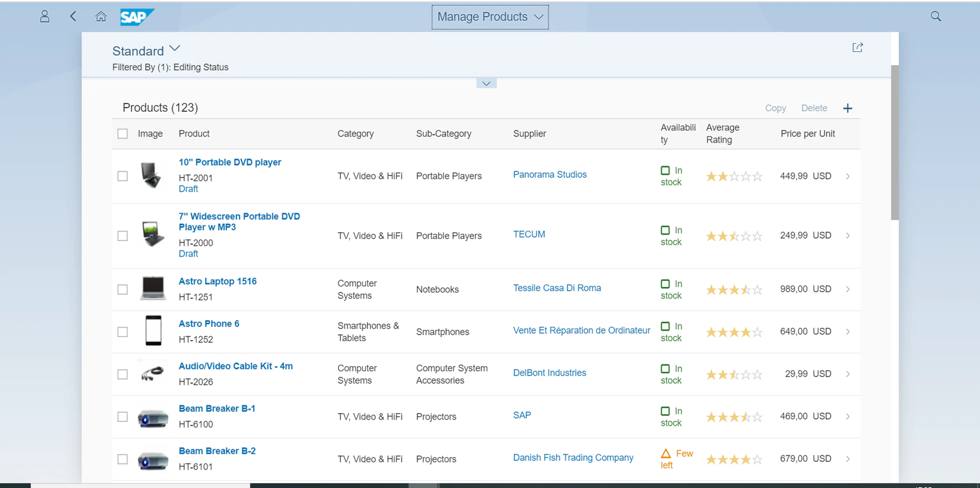This screenshot has height=488, width=980.
Task: Add a new product with plus icon
Action: pyautogui.click(x=848, y=108)
